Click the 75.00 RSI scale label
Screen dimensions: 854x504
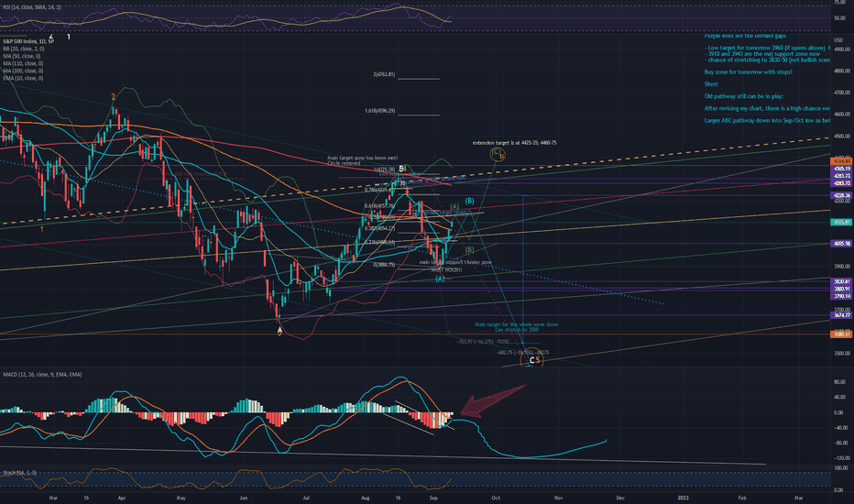839,3
